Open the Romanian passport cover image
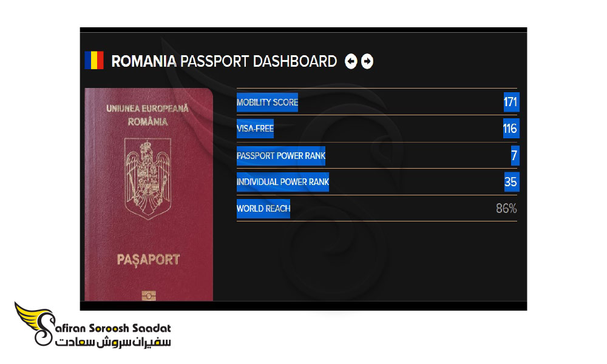 pyautogui.click(x=149, y=195)
